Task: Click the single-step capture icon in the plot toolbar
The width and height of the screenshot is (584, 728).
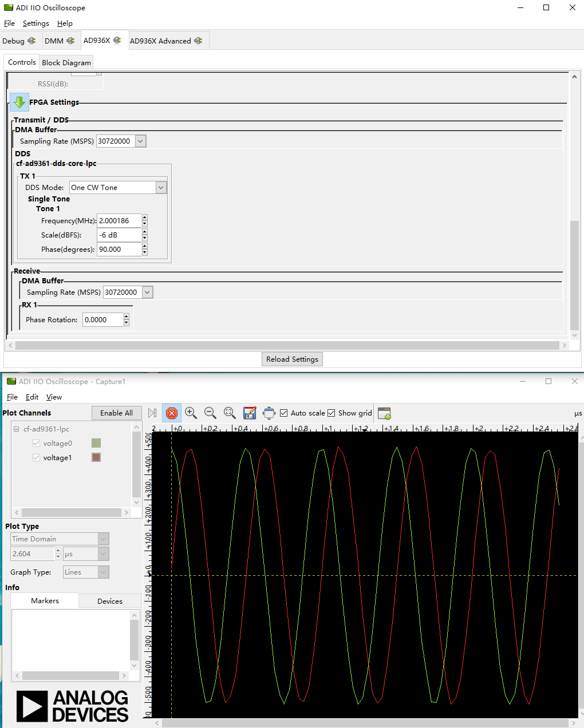Action: (x=152, y=413)
